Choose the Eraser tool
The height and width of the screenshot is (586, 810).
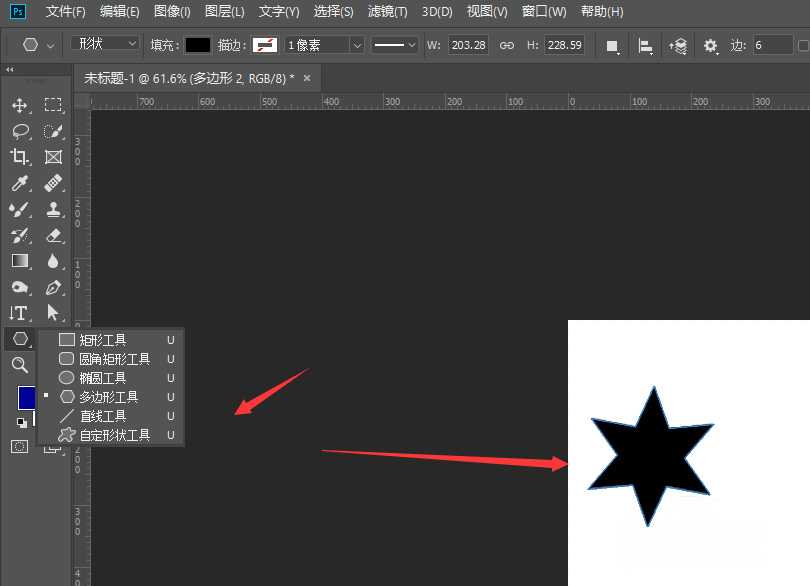[x=54, y=235]
